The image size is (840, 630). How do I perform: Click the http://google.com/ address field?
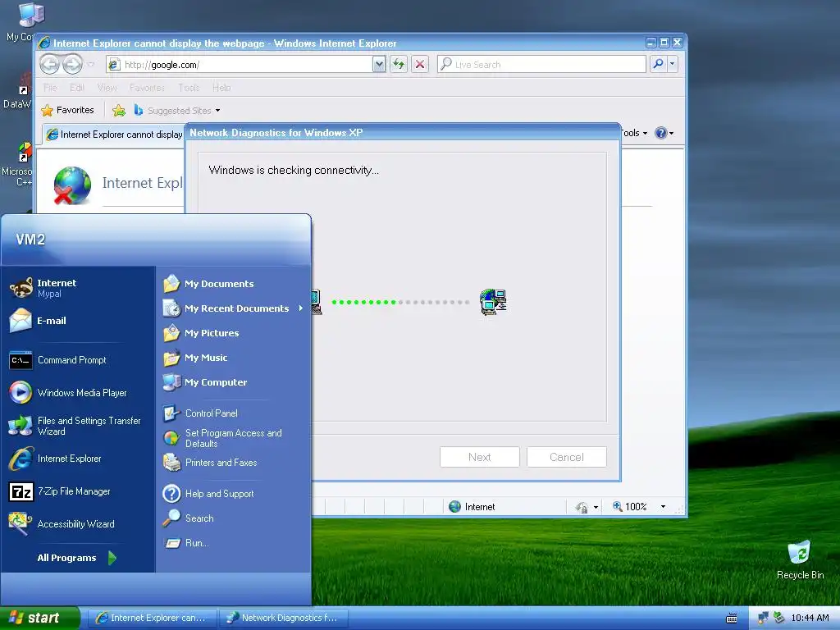click(x=240, y=64)
